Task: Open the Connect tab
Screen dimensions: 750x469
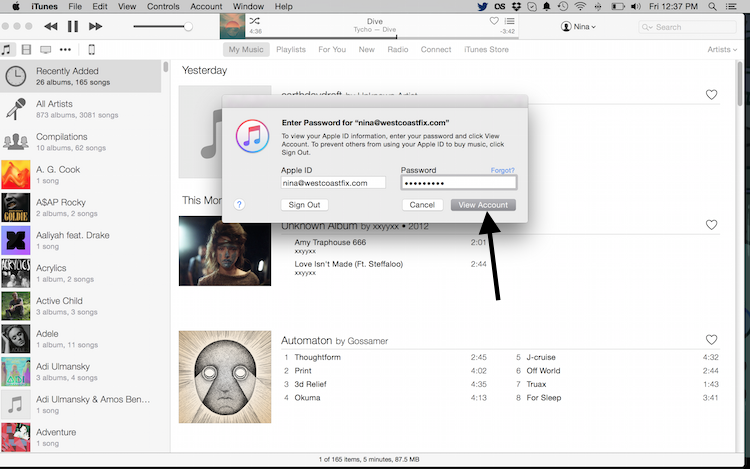Action: pyautogui.click(x=436, y=49)
